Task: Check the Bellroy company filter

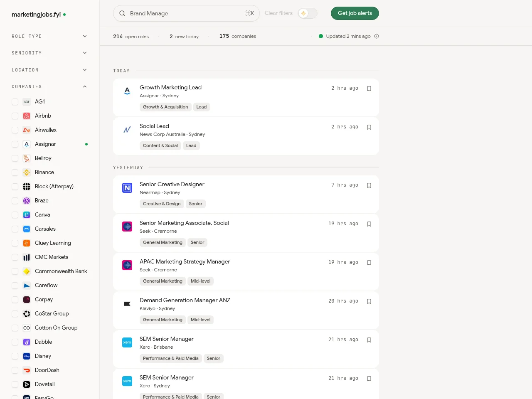Action: coord(15,158)
